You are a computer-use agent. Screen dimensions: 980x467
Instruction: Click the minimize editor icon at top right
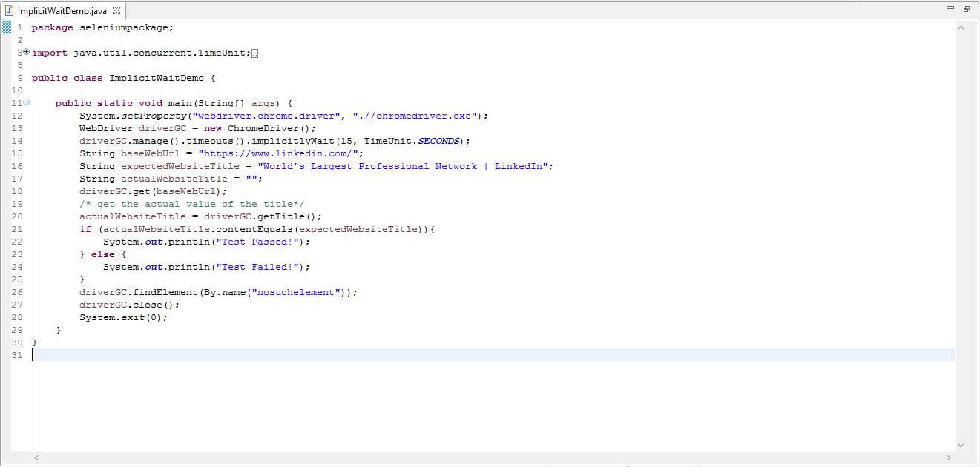point(950,7)
